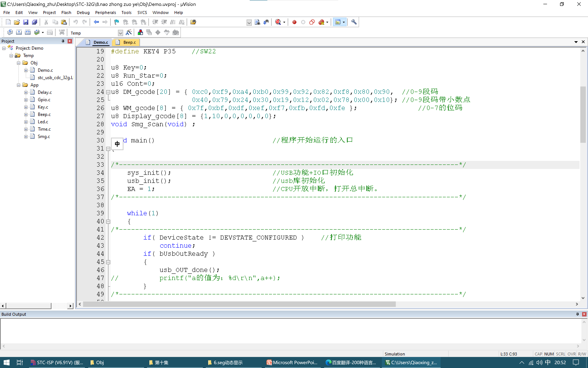Image resolution: width=588 pixels, height=368 pixels.
Task: Collapse the code block at line 40
Action: point(108,222)
